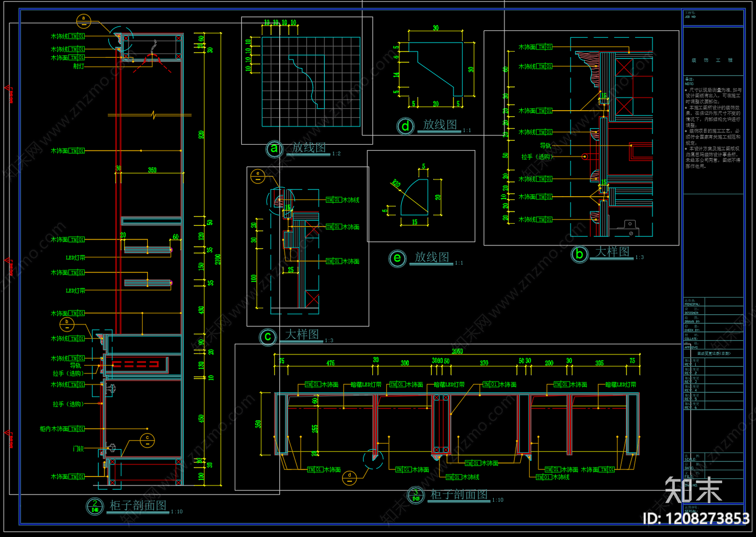
Task: Click the 射灯 label
Action: 78,66
